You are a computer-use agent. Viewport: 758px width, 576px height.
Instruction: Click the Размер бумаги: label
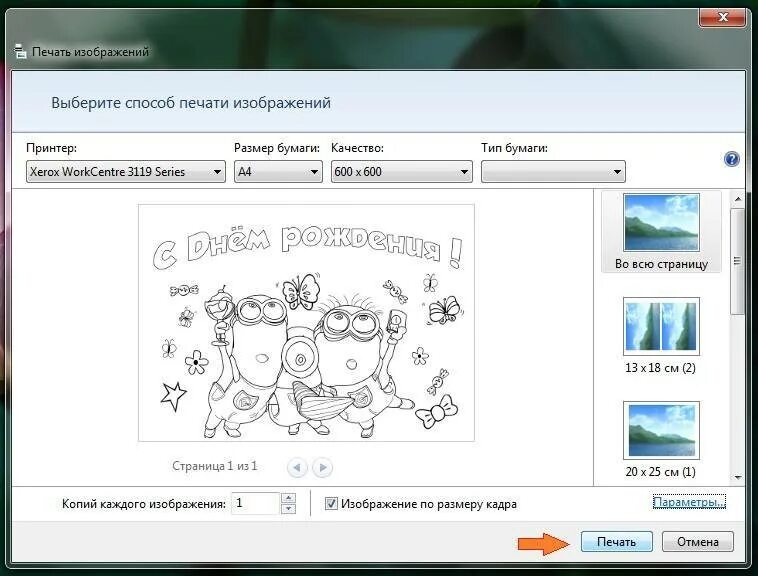[277, 148]
